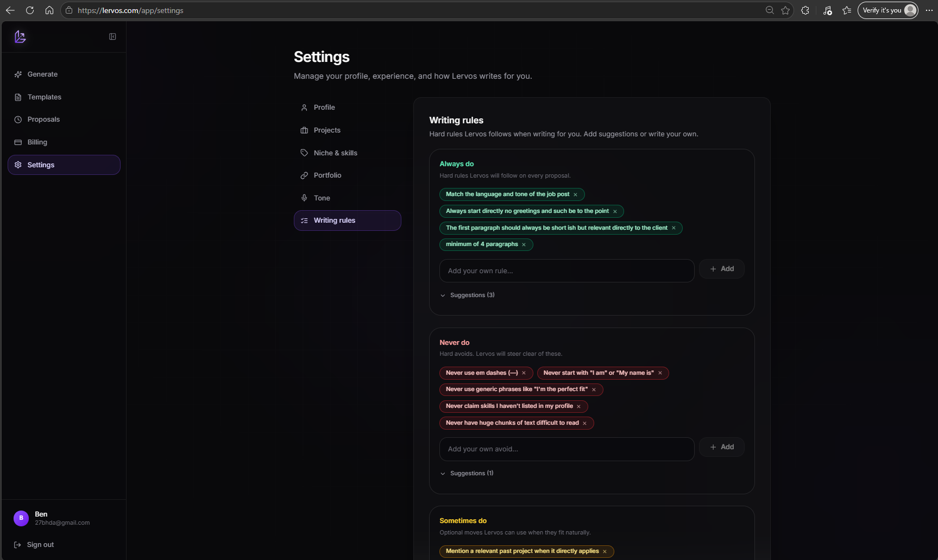Bookmark this page with star icon
This screenshot has height=560, width=938.
pyautogui.click(x=785, y=10)
